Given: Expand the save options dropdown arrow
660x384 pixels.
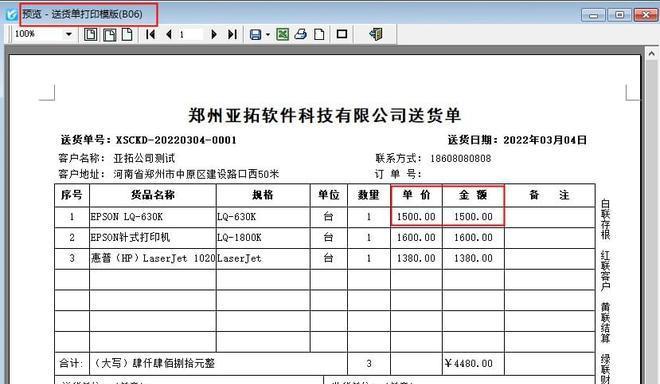Looking at the screenshot, I should pyautogui.click(x=268, y=35).
